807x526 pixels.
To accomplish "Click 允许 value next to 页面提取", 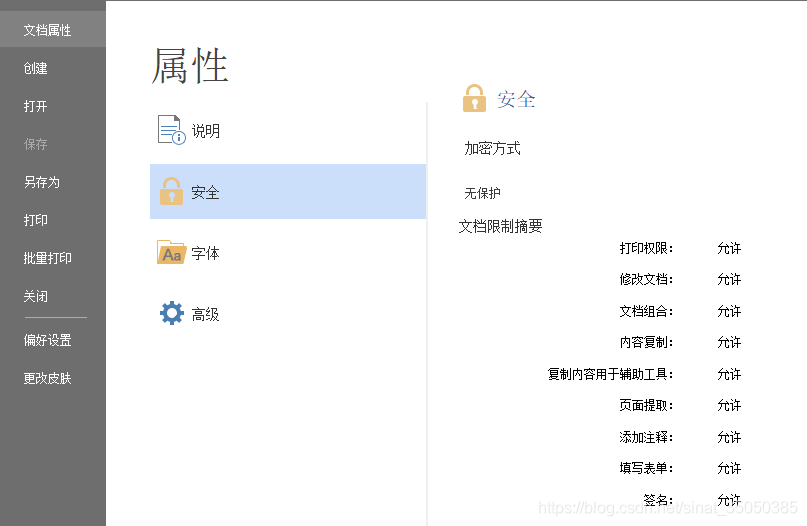I will pos(729,405).
